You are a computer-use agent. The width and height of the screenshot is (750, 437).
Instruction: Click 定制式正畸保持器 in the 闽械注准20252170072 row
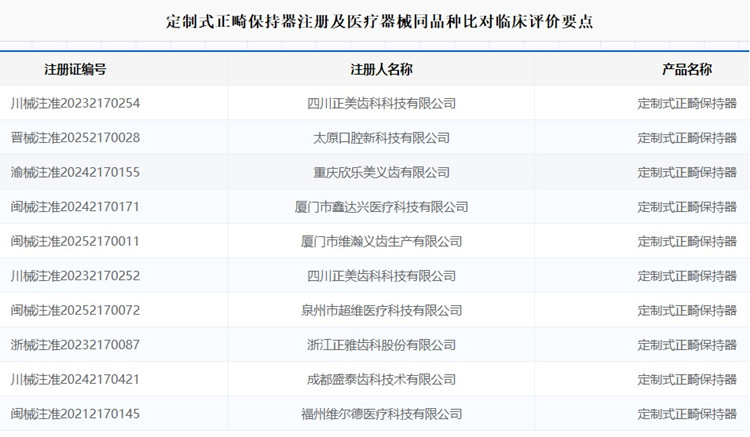[x=687, y=310]
